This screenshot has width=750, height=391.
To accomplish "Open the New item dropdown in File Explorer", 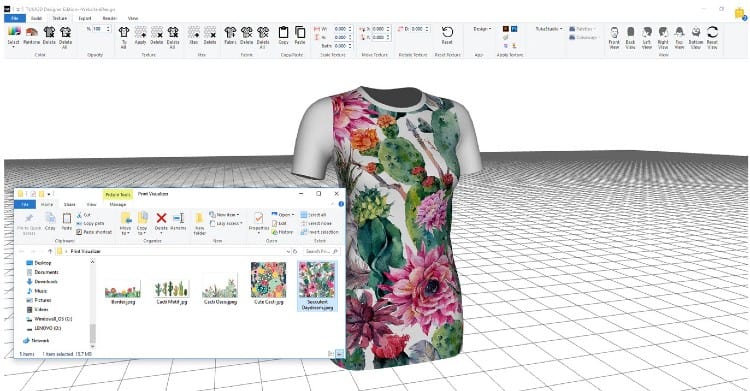I will (x=224, y=215).
